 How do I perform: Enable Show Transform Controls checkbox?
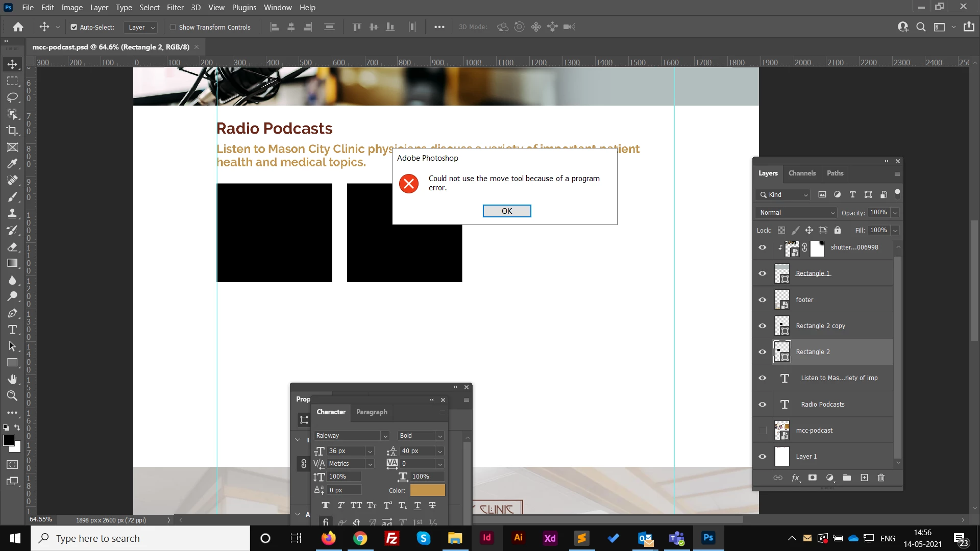[x=173, y=28]
